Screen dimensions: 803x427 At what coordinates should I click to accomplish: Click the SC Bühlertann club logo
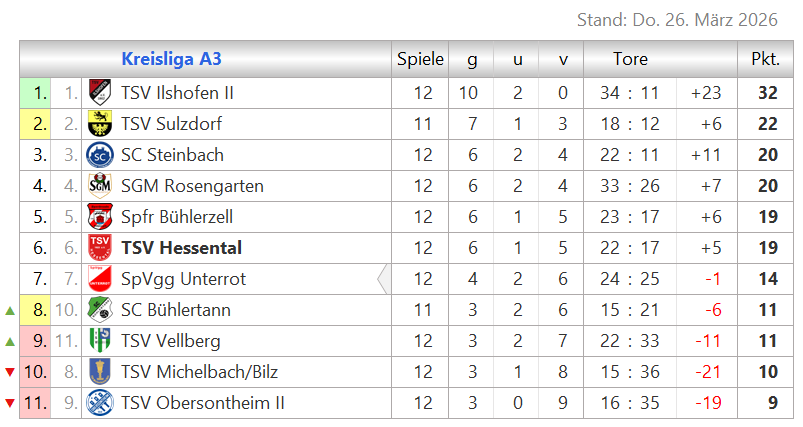[x=99, y=310]
